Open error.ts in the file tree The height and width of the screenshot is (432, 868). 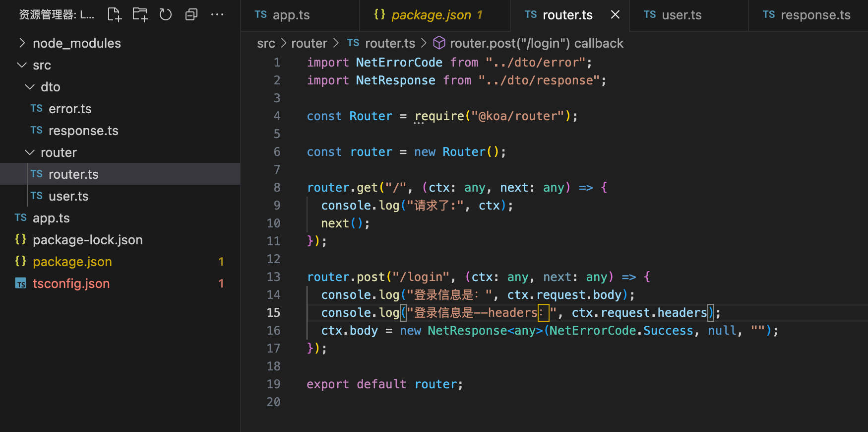(70, 109)
